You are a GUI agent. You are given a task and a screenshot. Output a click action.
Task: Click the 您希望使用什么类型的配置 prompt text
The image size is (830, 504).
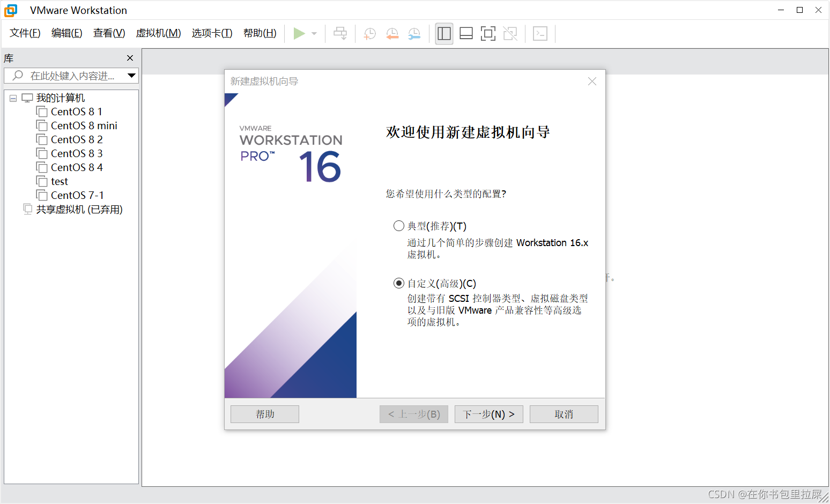pos(446,194)
